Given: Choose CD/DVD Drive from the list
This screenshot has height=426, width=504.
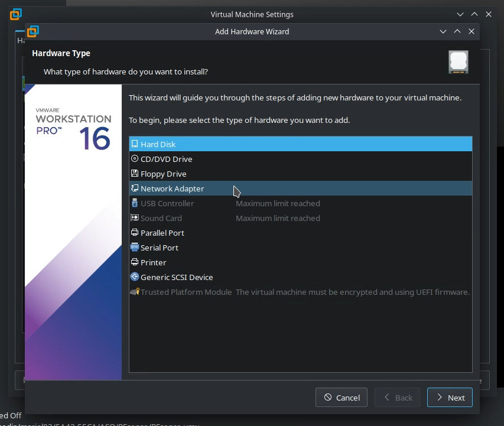Looking at the screenshot, I should (x=166, y=159).
